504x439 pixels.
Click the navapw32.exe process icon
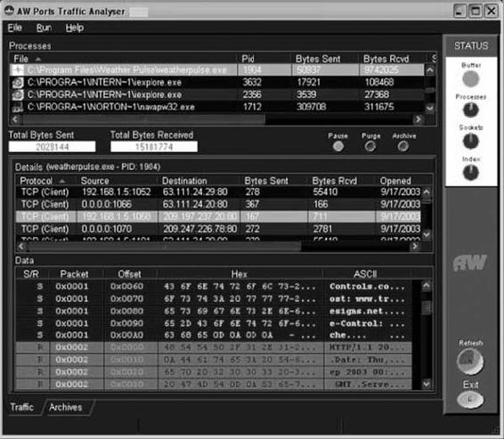tap(17, 107)
